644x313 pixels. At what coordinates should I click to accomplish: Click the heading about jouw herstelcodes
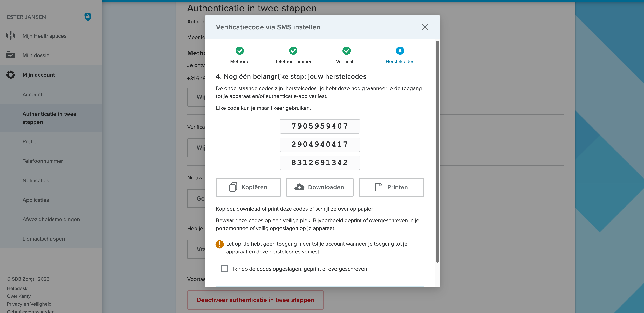[291, 76]
